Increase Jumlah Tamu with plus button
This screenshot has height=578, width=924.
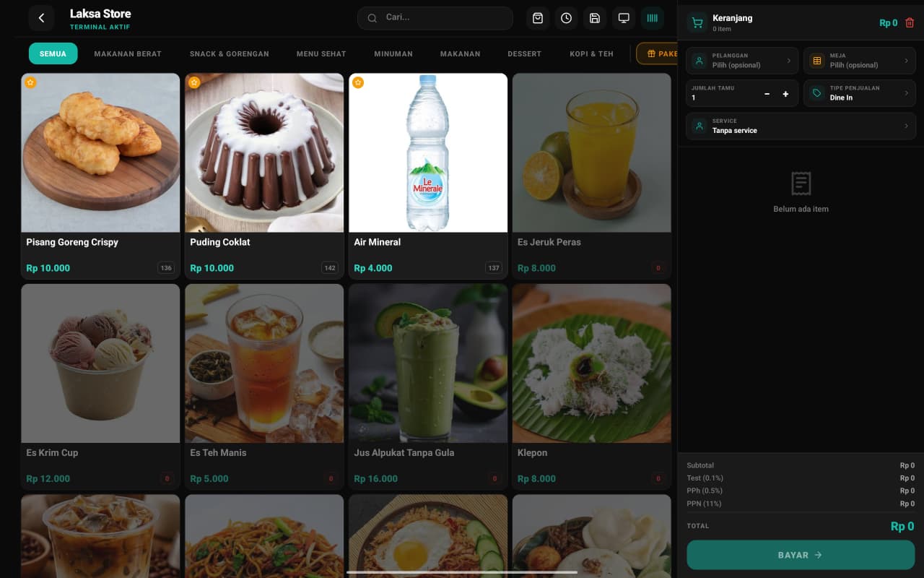785,94
